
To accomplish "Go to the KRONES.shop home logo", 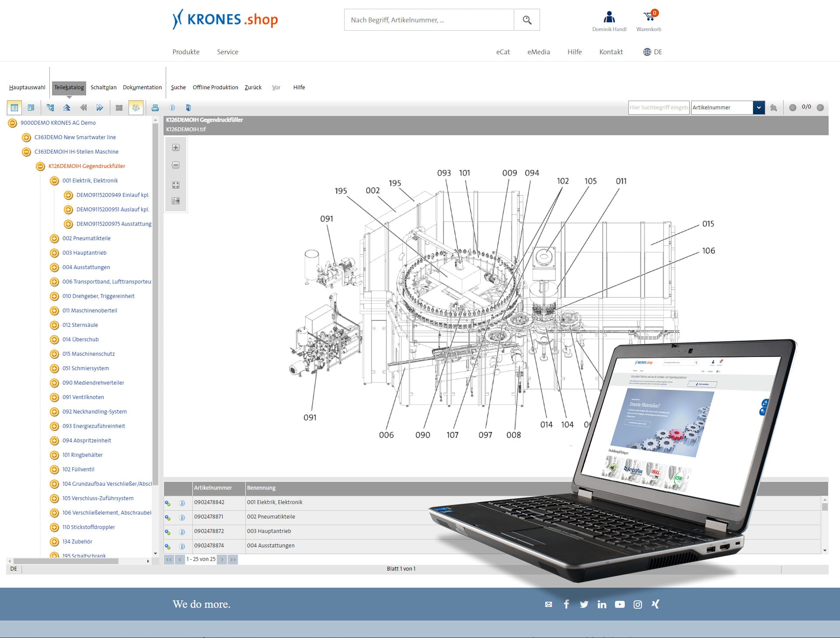I will coord(225,19).
